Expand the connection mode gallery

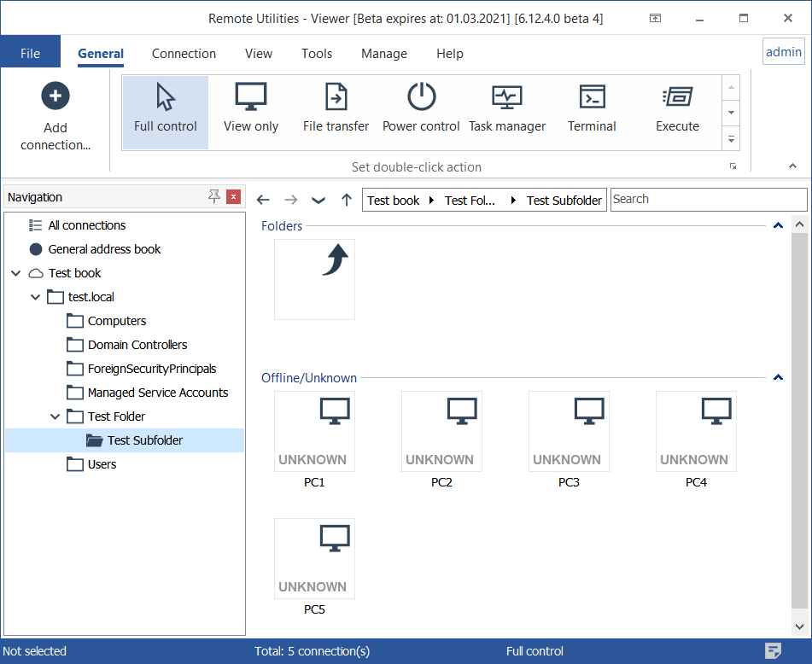[x=731, y=140]
